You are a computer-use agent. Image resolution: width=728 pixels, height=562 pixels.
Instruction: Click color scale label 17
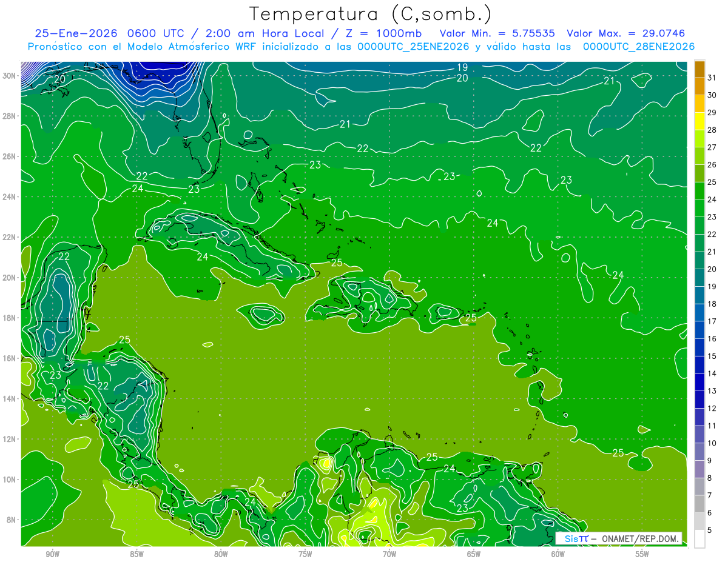pos(712,321)
